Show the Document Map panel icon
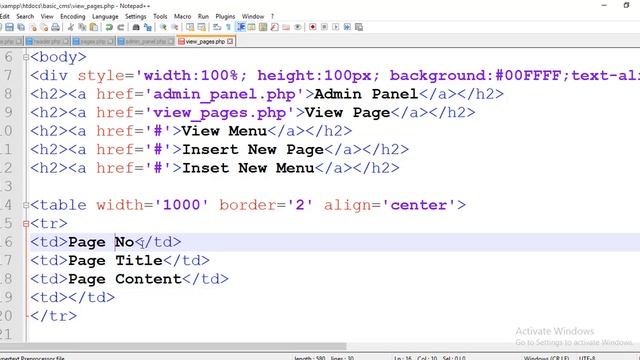Image resolution: width=640 pixels, height=360 pixels. click(263, 27)
